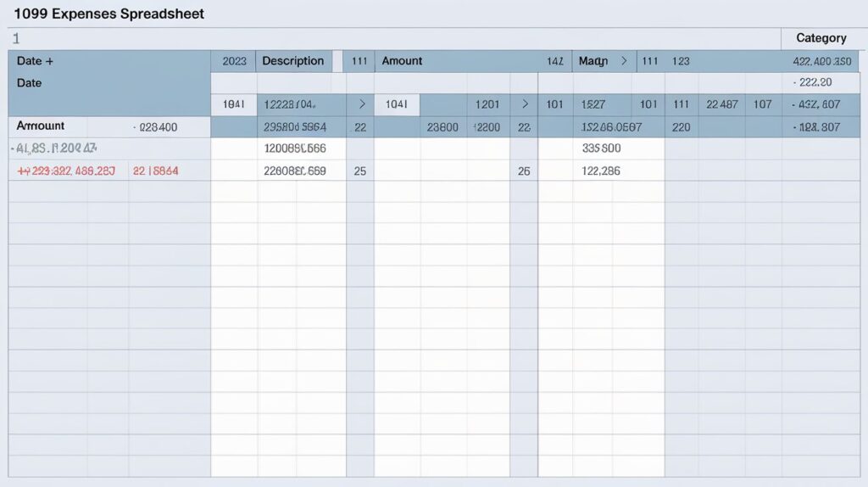
Task: Select the 'Date' label under 'Date +'
Action: [x=30, y=83]
